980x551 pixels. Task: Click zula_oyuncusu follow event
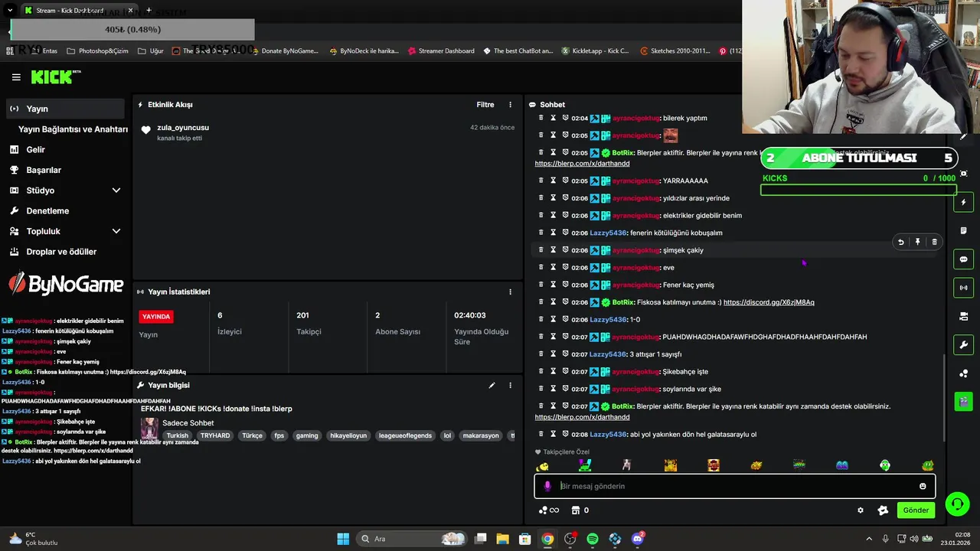328,132
